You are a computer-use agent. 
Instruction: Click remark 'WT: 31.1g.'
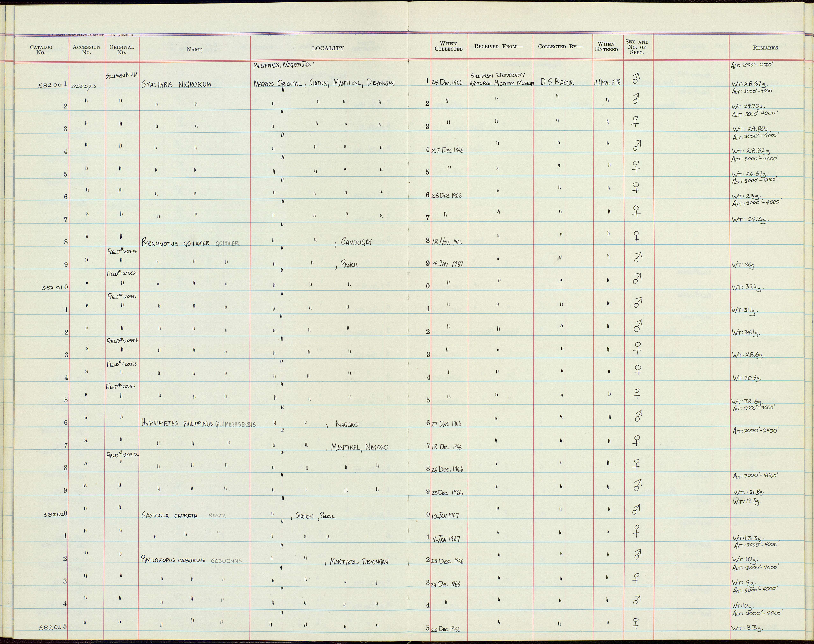(x=745, y=310)
